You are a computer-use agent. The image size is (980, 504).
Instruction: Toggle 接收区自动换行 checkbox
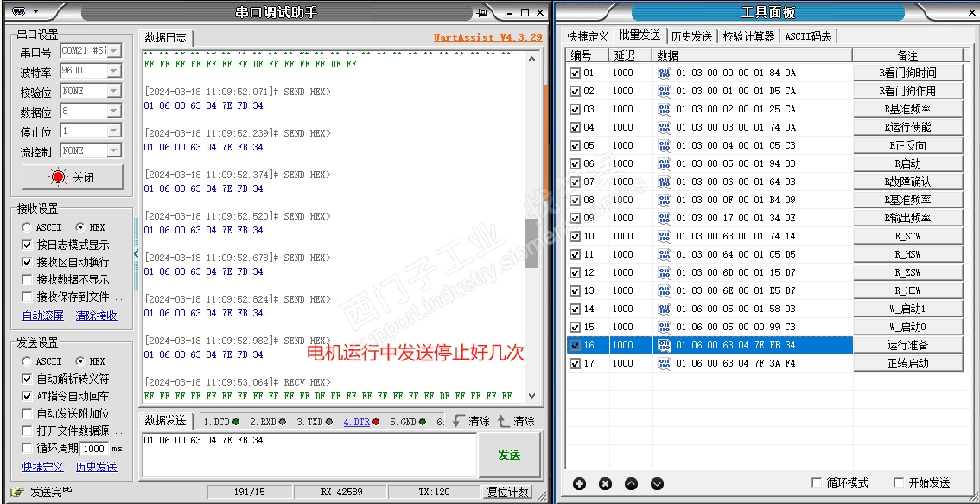(27, 262)
